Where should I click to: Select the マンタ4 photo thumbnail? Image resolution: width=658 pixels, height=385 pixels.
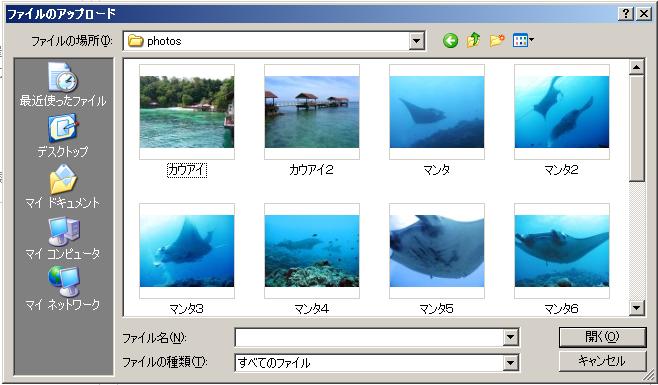click(x=312, y=251)
